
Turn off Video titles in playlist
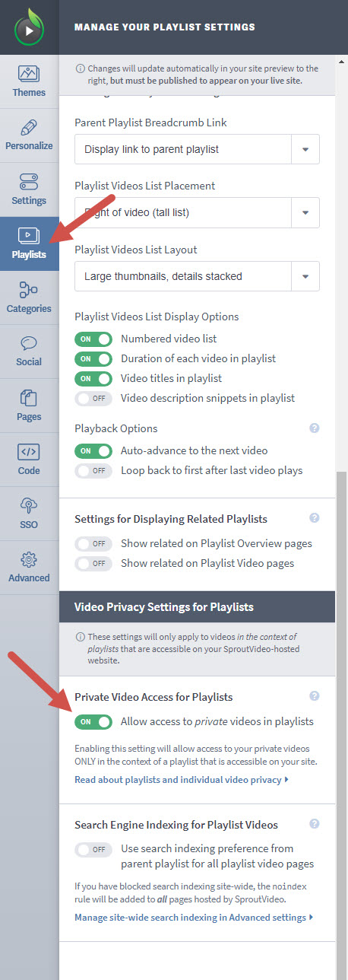pyautogui.click(x=93, y=378)
